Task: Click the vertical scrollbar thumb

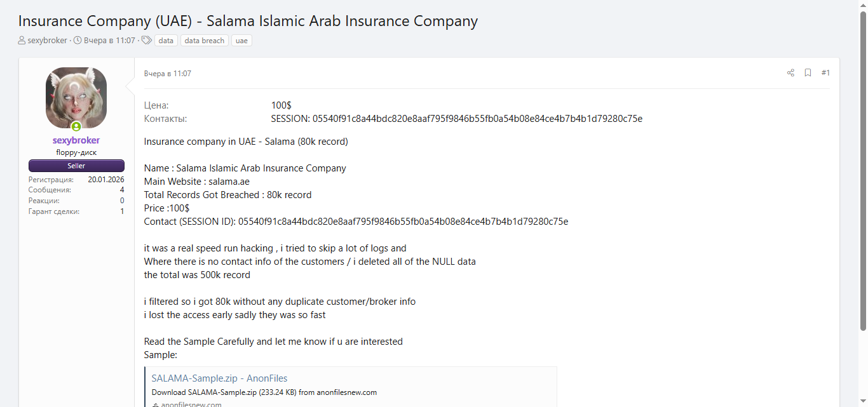Action: 863,171
